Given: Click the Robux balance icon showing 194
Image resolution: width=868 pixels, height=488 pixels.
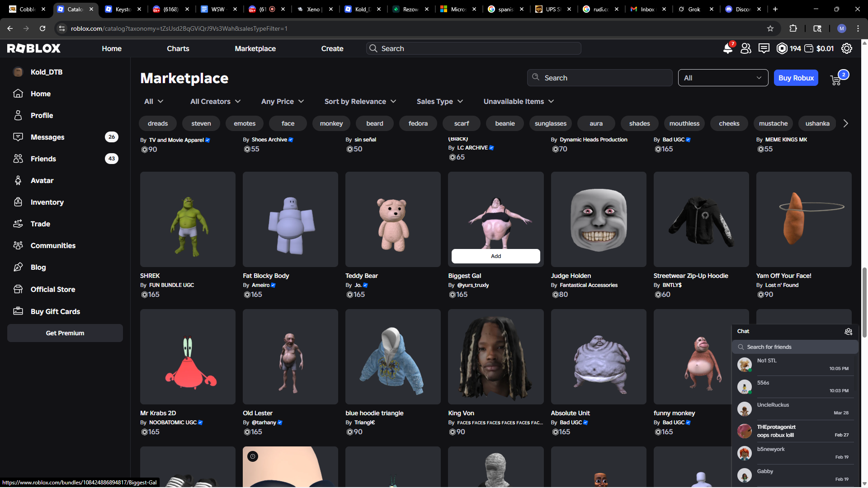Looking at the screenshot, I should click(782, 48).
